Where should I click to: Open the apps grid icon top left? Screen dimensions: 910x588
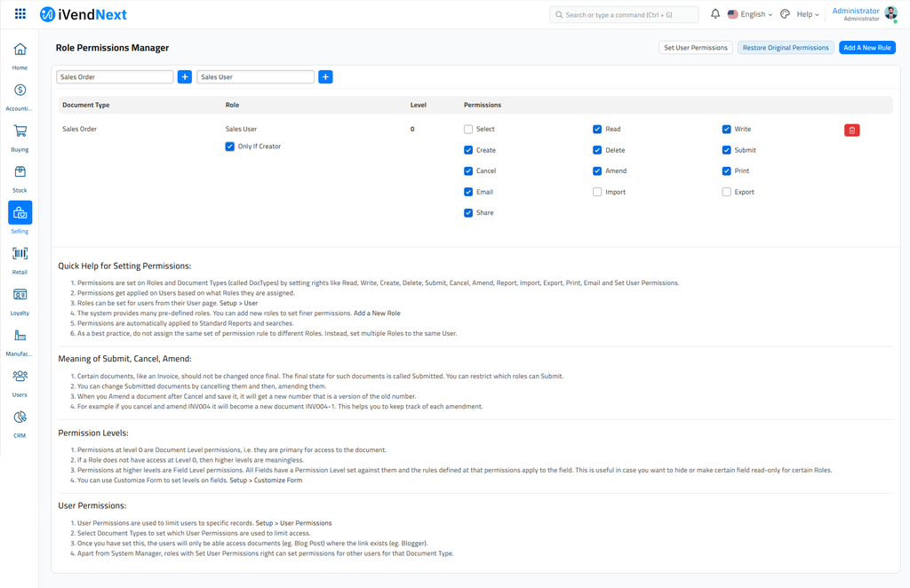[x=20, y=13]
